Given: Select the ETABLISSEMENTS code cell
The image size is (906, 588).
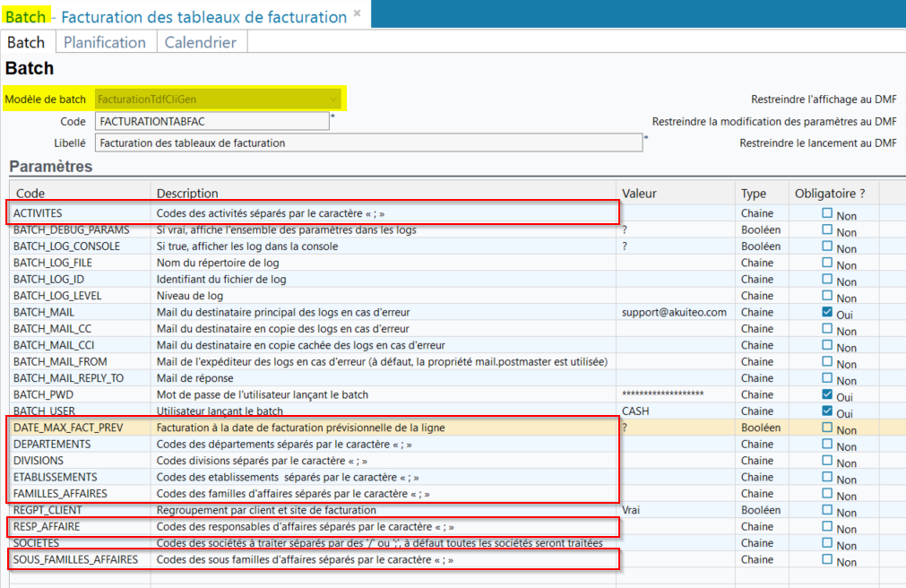Looking at the screenshot, I should click(80, 477).
